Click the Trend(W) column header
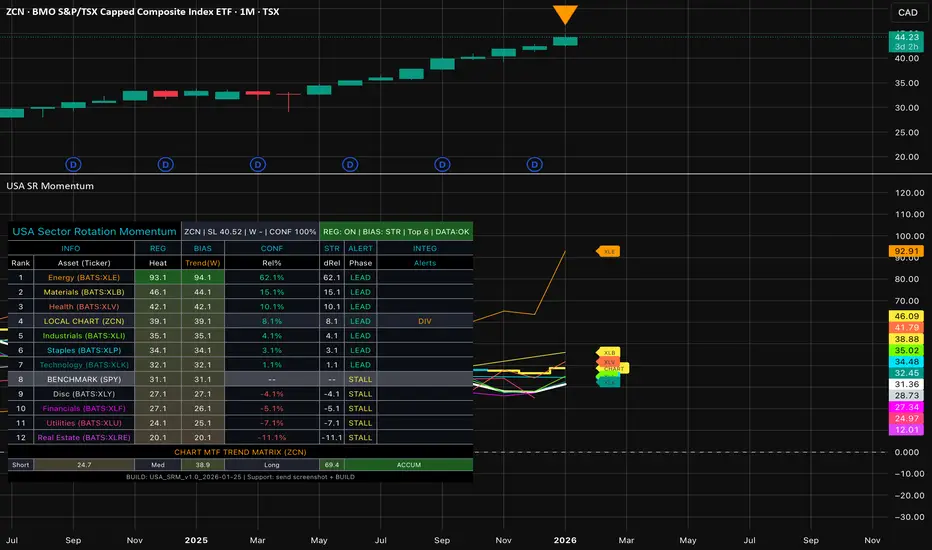 (x=203, y=263)
